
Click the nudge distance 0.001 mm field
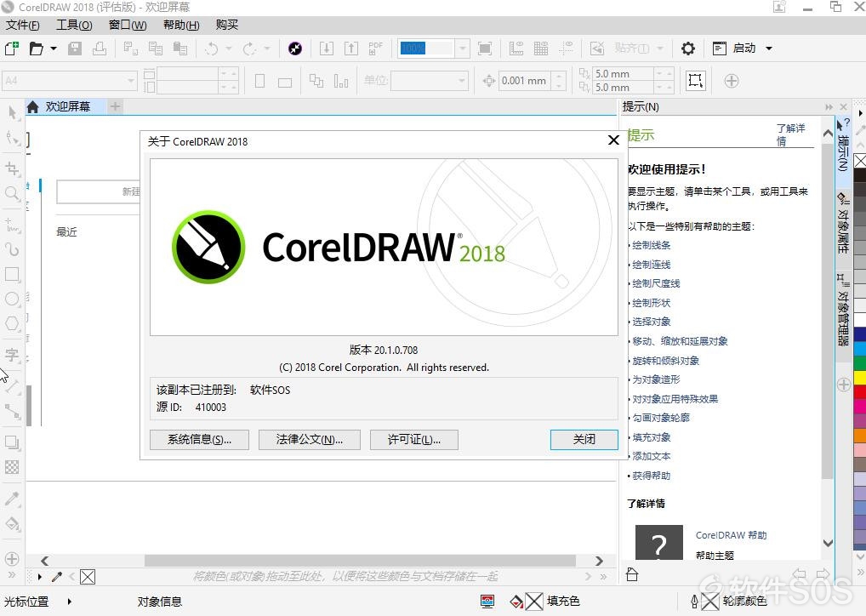[525, 81]
